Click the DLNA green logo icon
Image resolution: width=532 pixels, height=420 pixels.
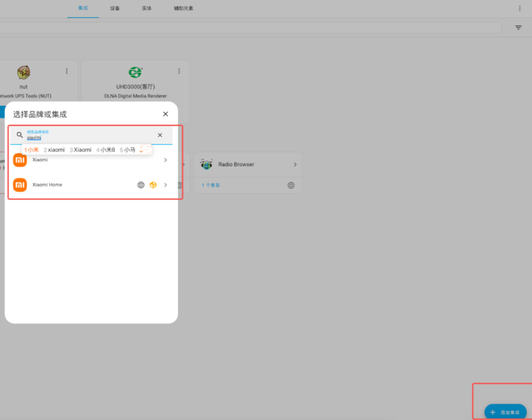pyautogui.click(x=135, y=72)
